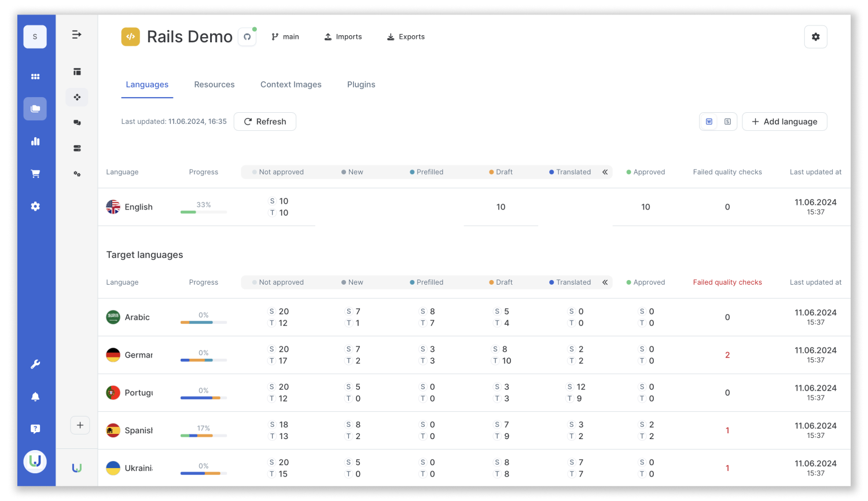Open the S workspace avatar
This screenshot has width=868, height=501.
click(35, 36)
